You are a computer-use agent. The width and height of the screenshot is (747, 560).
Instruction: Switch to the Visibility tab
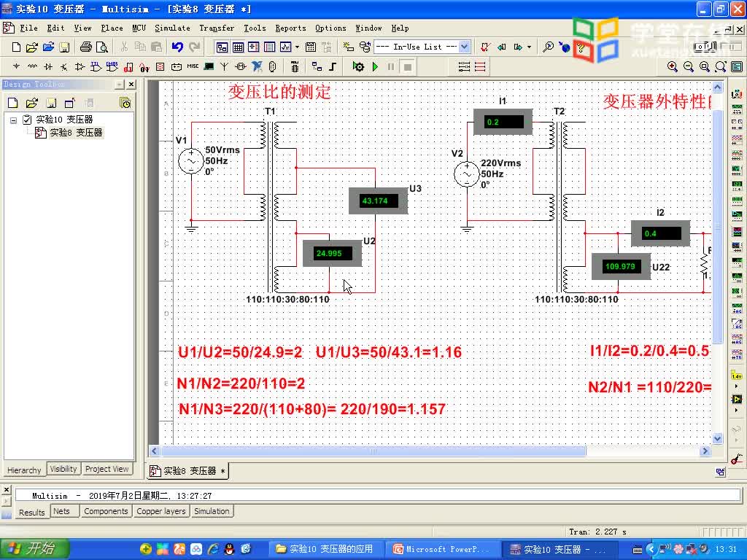click(x=63, y=469)
